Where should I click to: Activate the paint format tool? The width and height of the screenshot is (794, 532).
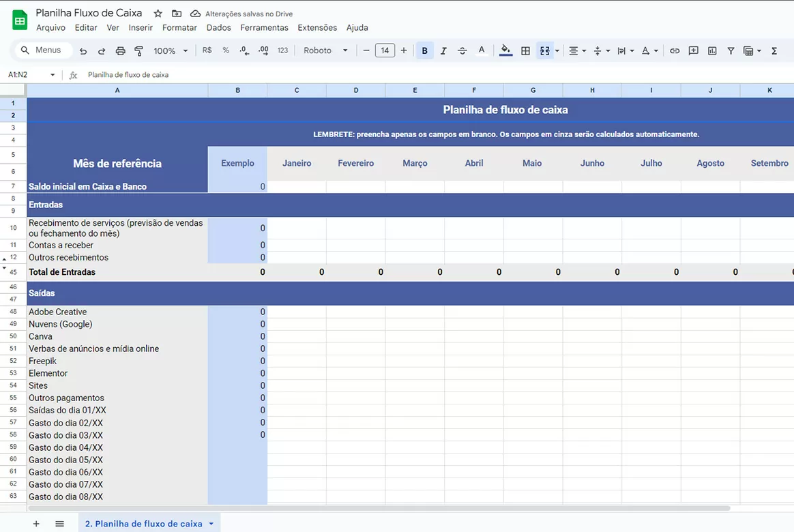click(x=138, y=50)
